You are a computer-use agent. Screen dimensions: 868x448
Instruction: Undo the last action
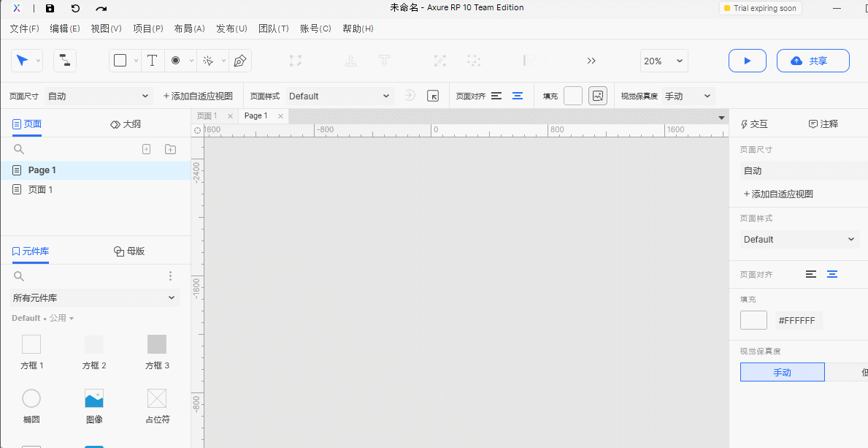click(x=75, y=8)
